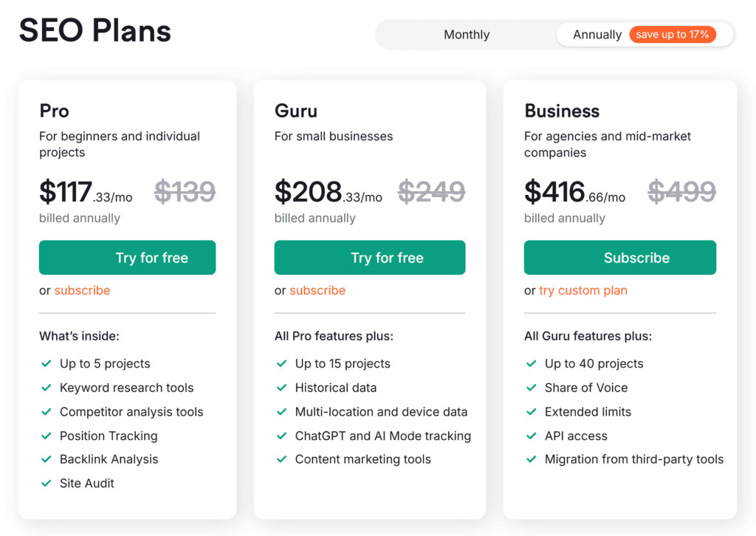This screenshot has width=756, height=536.
Task: Click the 'SEO Plans' heading
Action: click(x=94, y=31)
